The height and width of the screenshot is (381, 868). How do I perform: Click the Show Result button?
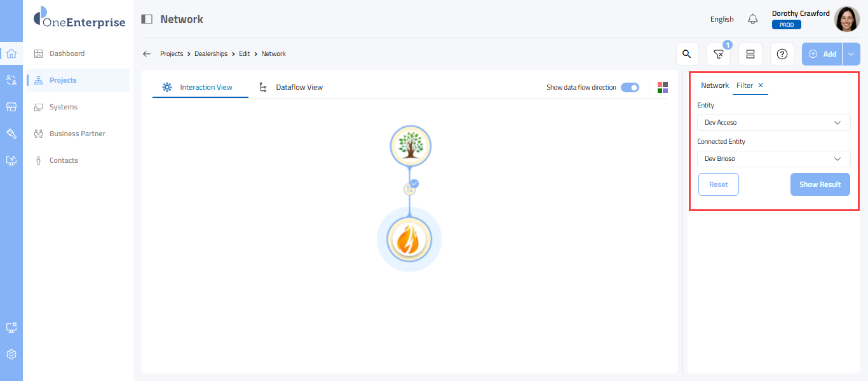tap(820, 184)
